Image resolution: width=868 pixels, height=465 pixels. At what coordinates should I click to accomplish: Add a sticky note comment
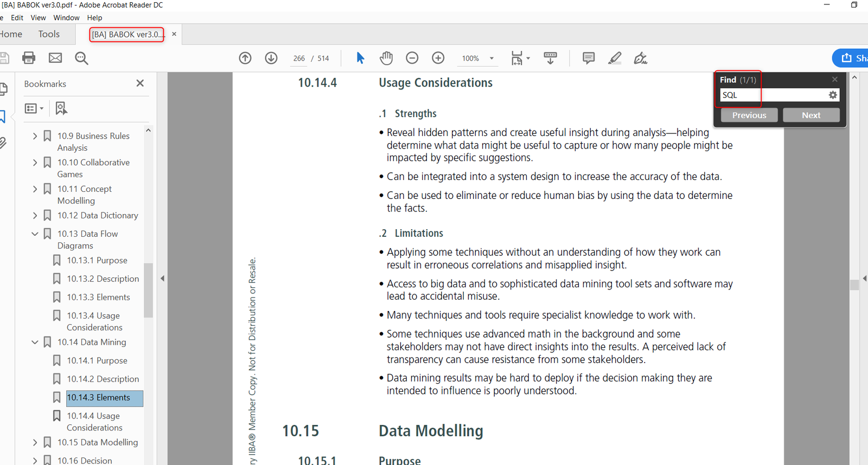pos(589,58)
